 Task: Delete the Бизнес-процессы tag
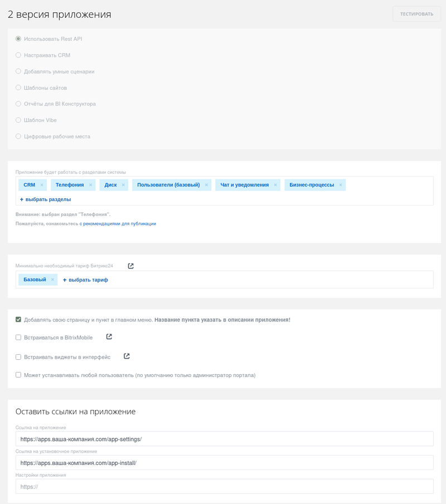(341, 185)
